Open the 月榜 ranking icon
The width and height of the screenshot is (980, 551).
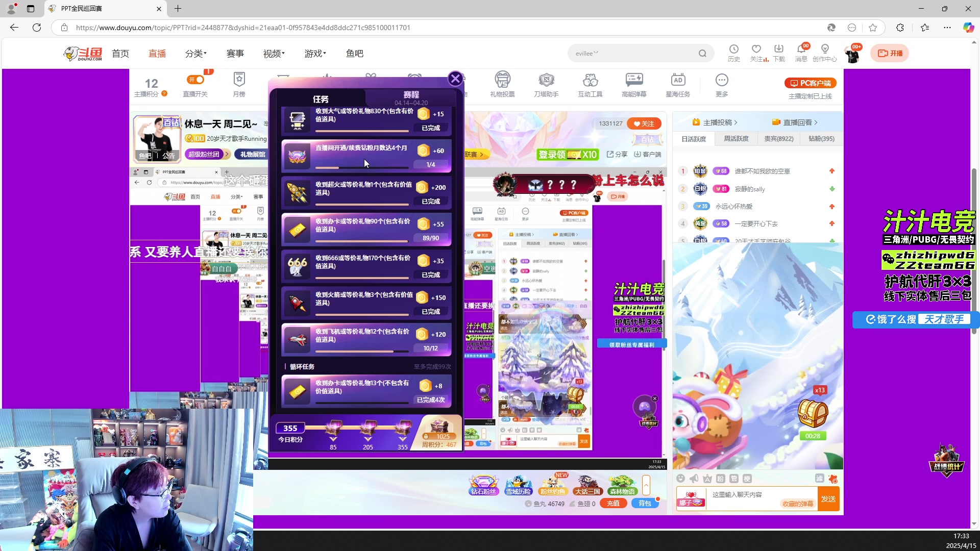(x=239, y=85)
